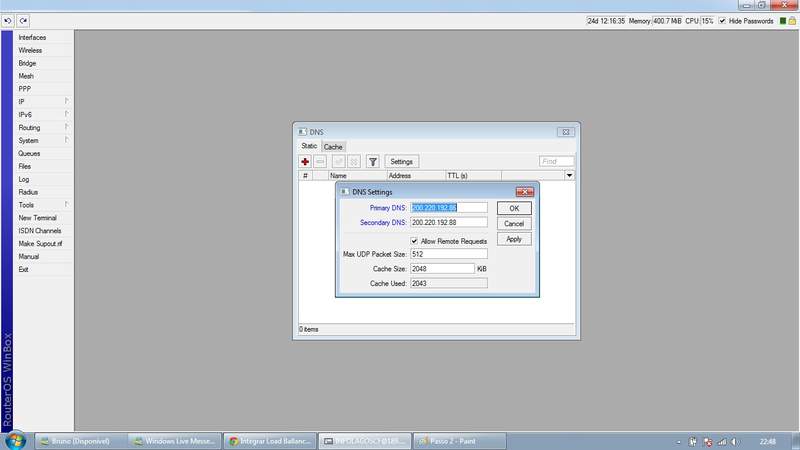Click the Cache Size field
This screenshot has width=800, height=450.
[442, 268]
